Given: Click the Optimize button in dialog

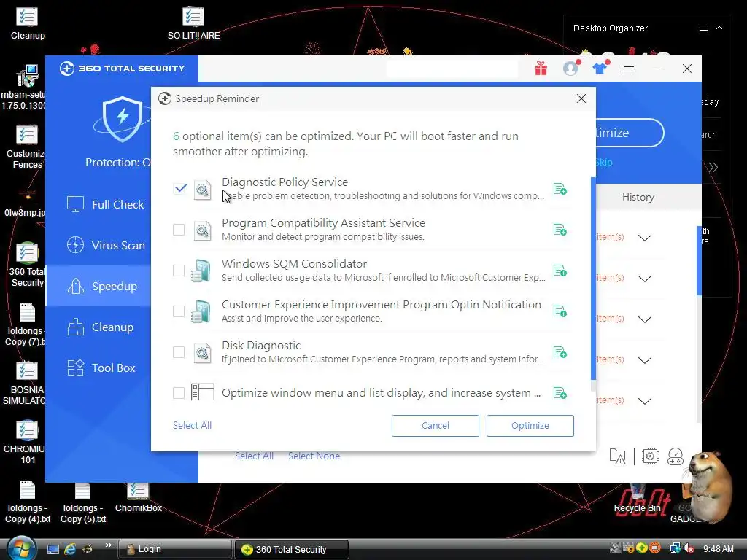Looking at the screenshot, I should tap(530, 425).
